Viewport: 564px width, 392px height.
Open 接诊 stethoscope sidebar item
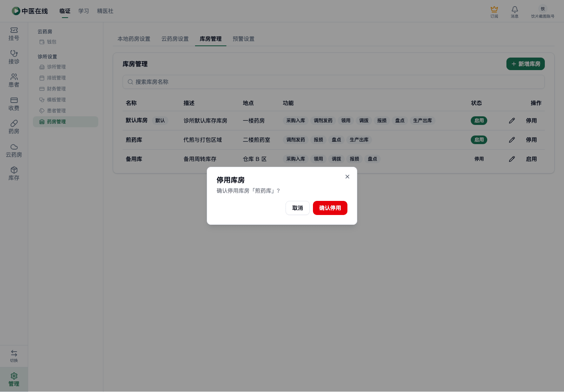point(14,57)
